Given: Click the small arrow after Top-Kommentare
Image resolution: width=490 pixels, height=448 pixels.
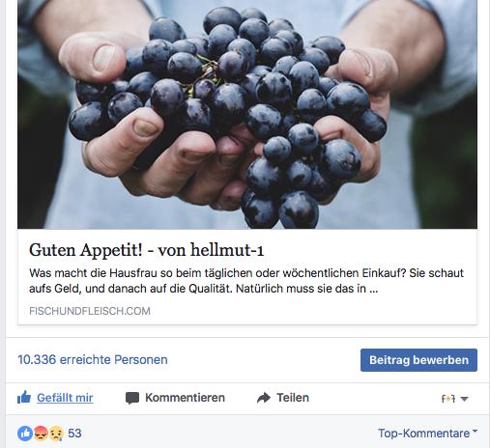Looking at the screenshot, I should pyautogui.click(x=475, y=431).
